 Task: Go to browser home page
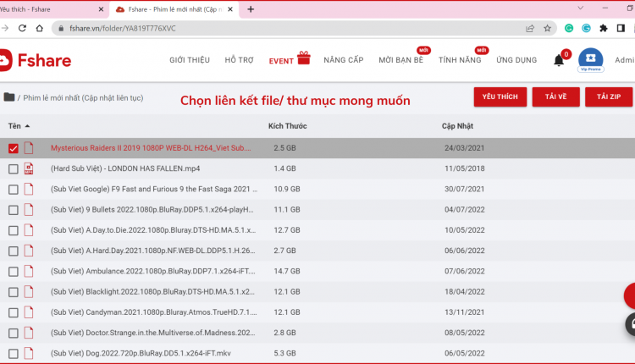click(39, 28)
